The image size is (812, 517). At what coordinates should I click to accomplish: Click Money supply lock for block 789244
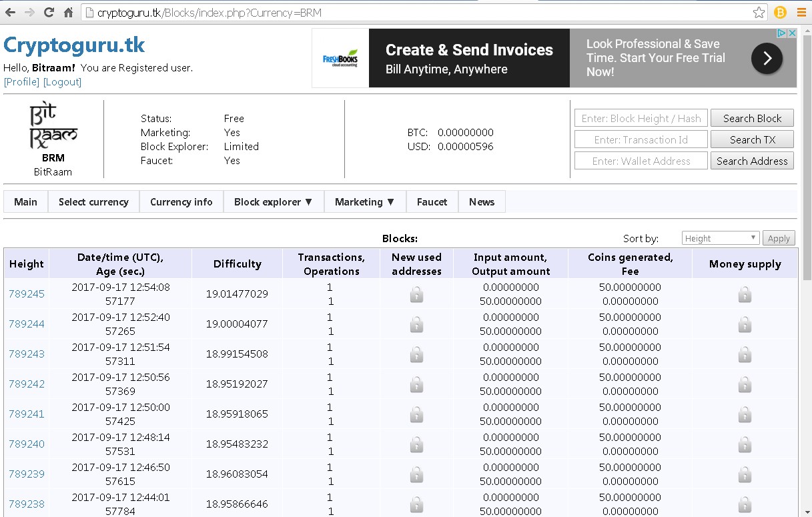pos(745,324)
